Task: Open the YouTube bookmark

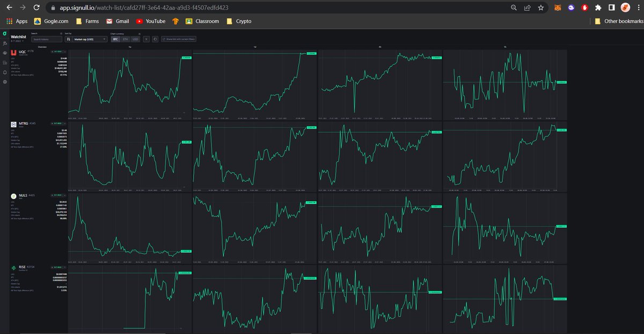Action: [150, 21]
